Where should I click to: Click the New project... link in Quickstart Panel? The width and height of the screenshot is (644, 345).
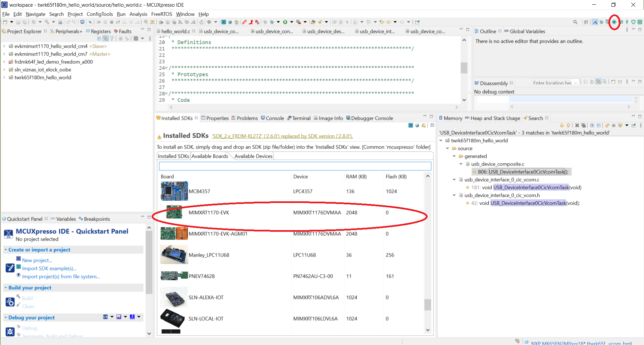[37, 260]
